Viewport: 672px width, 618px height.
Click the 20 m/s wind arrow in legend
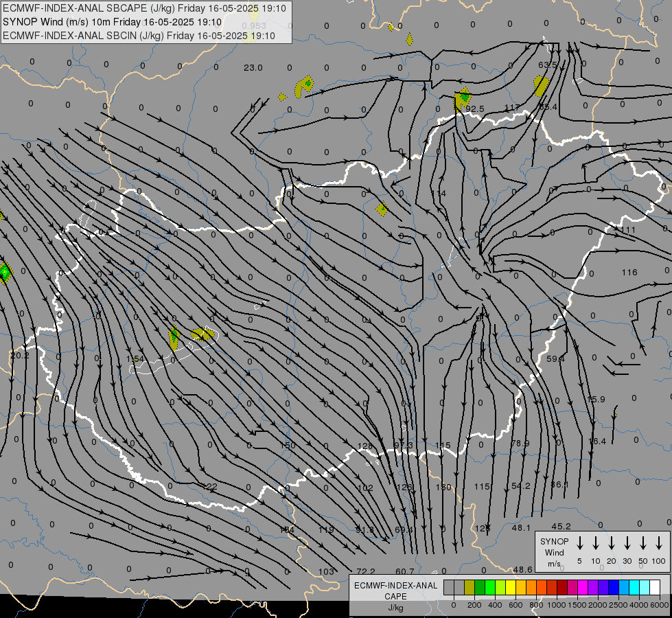(612, 543)
